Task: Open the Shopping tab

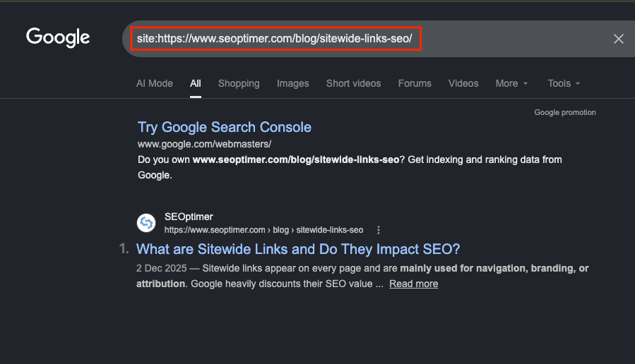Action: click(x=239, y=83)
